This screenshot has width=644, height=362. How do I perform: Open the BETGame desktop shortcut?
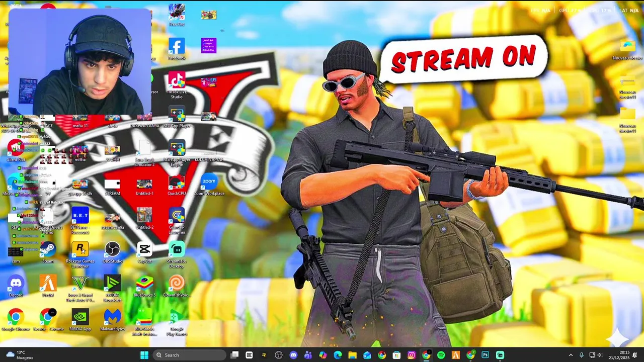(80, 221)
